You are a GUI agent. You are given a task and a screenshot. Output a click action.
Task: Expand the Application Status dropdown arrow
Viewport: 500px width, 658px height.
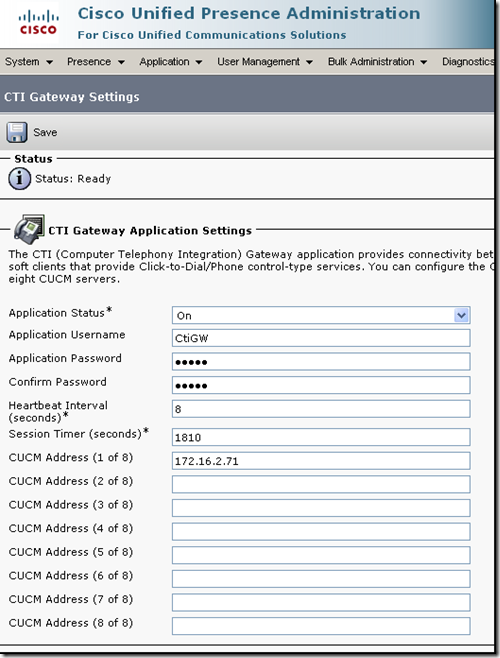461,315
